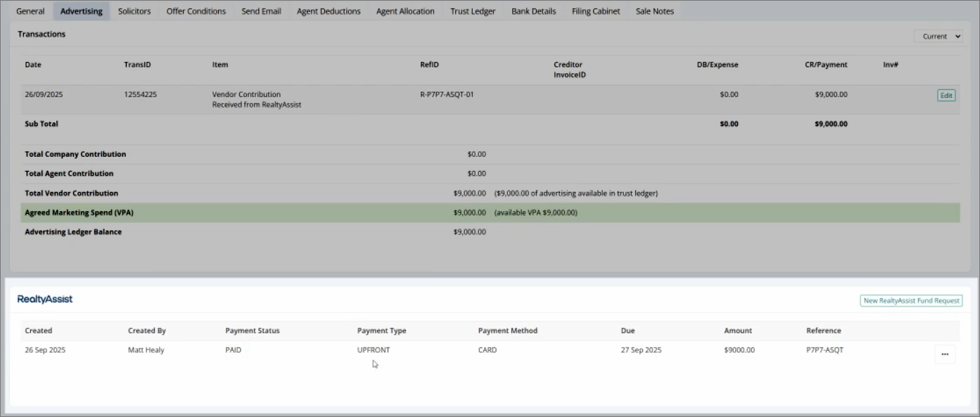The height and width of the screenshot is (417, 980).
Task: Open the General tab
Action: pyautogui.click(x=30, y=11)
